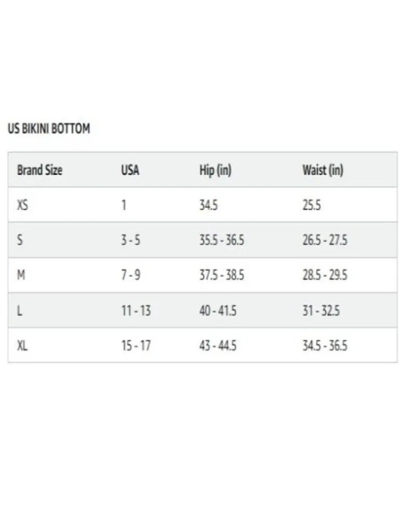Click hip value 34.5 cell
Screen dimensions: 399x532
pos(208,205)
